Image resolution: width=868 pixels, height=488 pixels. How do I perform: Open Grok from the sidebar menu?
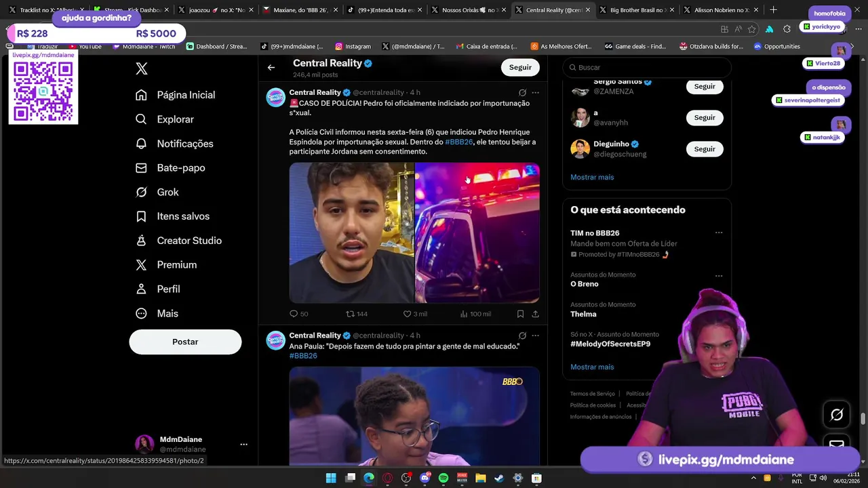[x=157, y=192]
